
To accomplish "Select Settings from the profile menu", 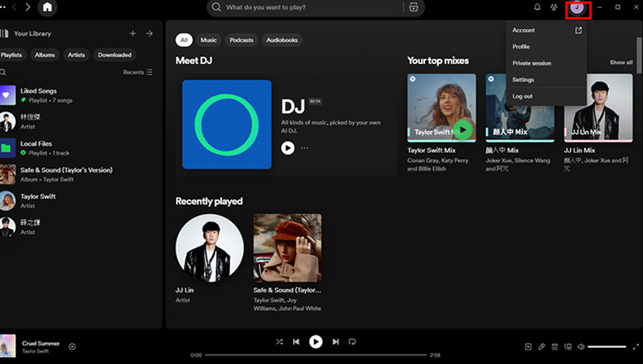I will 523,79.
